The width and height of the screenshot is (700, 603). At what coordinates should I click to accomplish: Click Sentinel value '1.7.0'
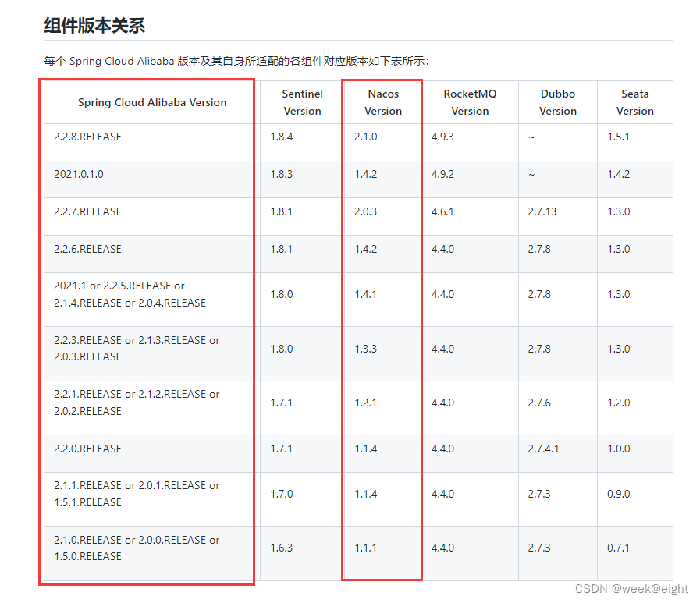pos(281,494)
